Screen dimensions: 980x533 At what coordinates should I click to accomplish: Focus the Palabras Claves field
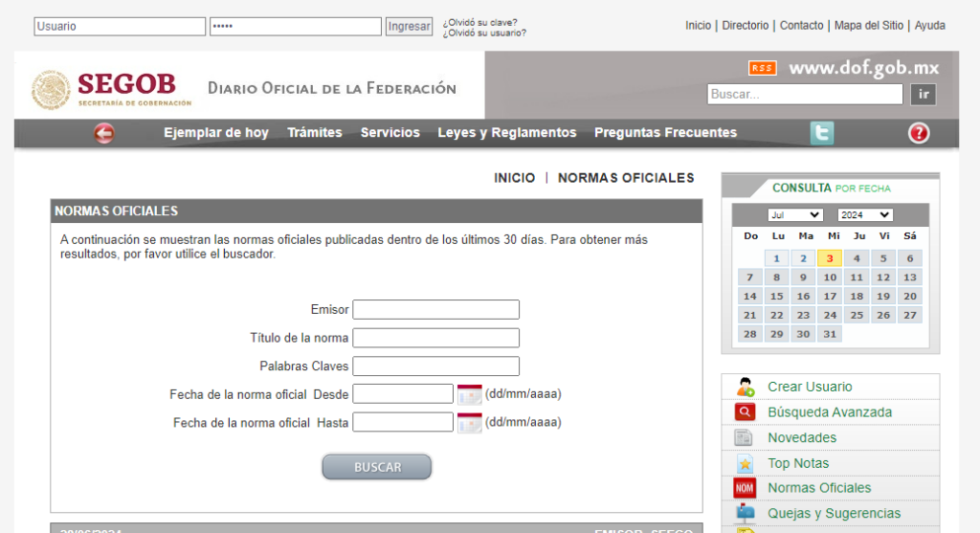(x=435, y=366)
